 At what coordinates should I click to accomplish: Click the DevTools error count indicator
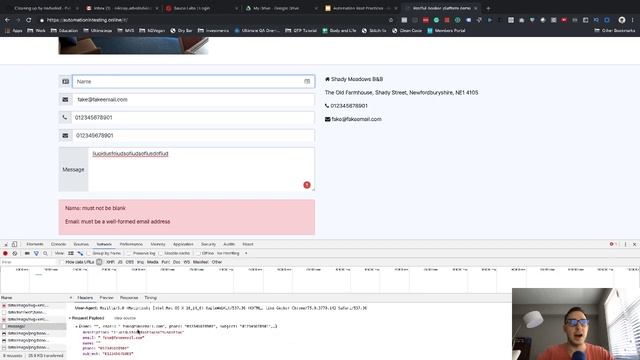[613, 244]
